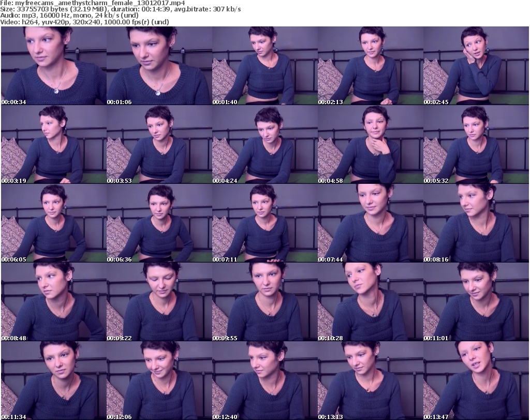530x420 pixels.
Task: Open the thumbnail stamped 00:00:34
Action: [x=54, y=66]
